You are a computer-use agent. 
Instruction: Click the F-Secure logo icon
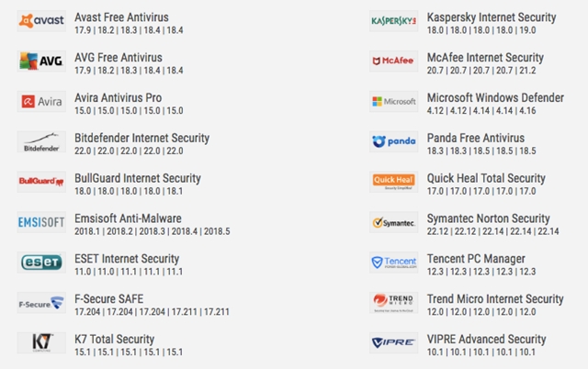pos(41,303)
